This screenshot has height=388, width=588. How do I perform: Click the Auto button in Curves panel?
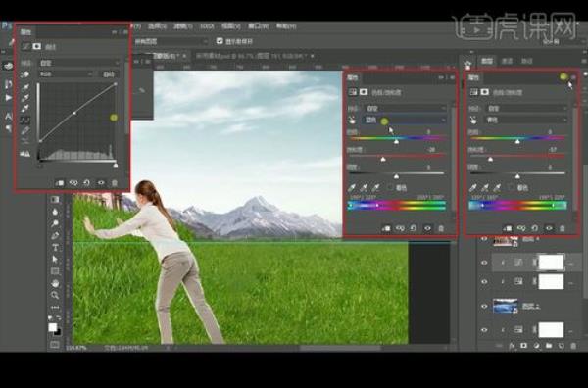coord(109,74)
